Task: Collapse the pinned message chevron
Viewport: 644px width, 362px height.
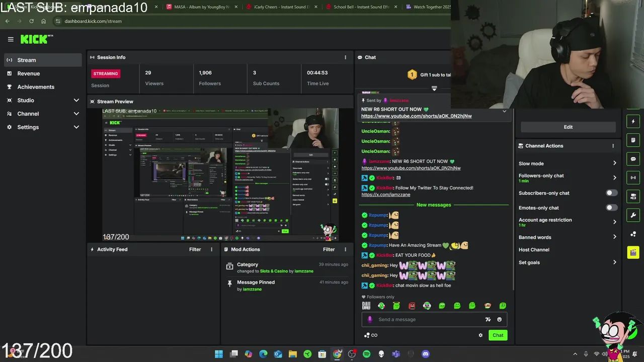Action: point(504,111)
